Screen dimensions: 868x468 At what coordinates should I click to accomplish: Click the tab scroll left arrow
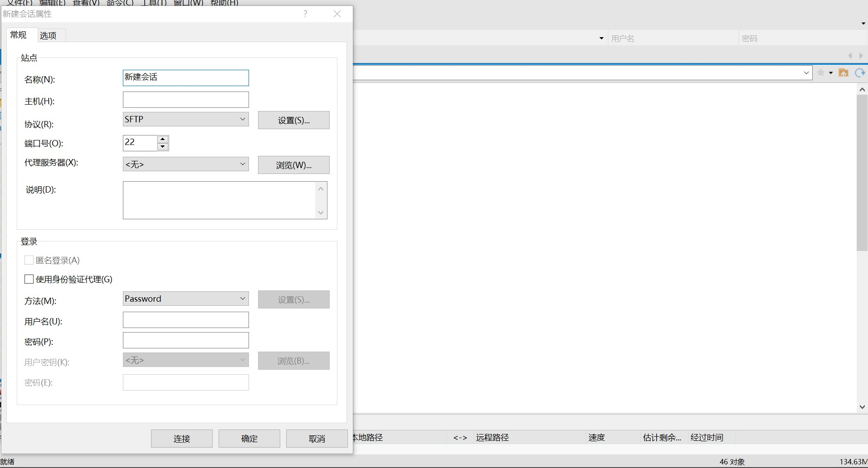point(850,56)
